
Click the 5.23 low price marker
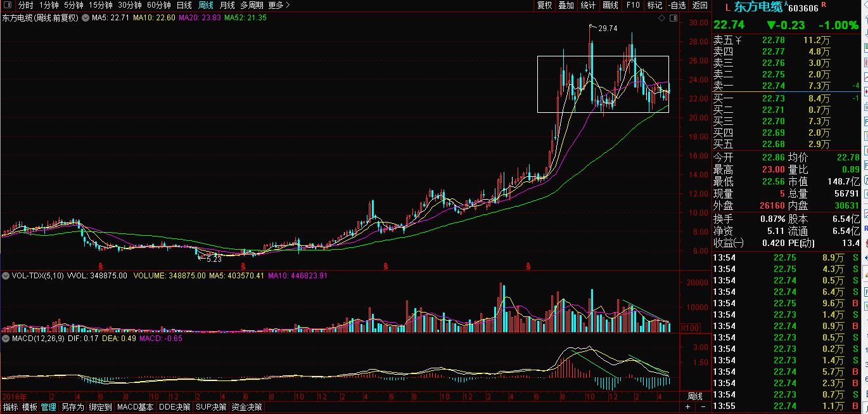point(214,259)
